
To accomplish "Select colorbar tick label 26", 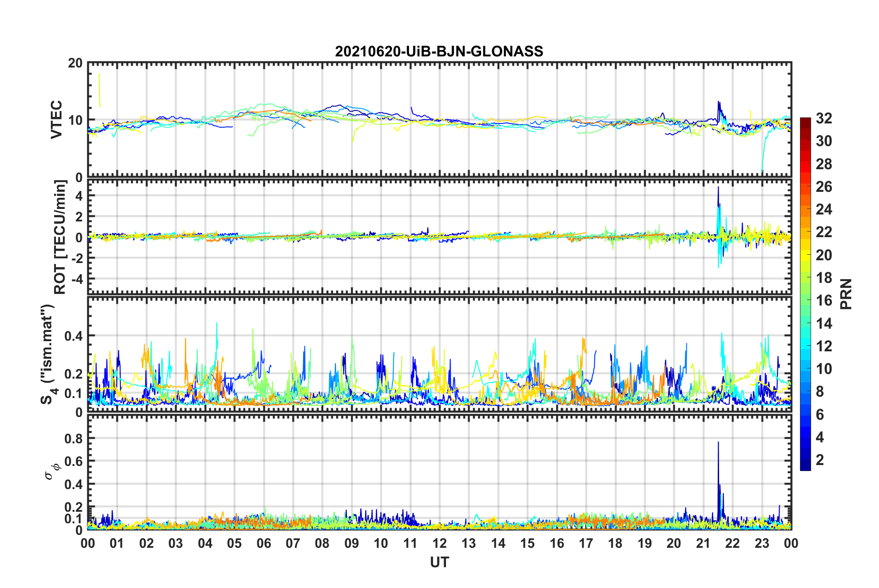I will click(824, 187).
